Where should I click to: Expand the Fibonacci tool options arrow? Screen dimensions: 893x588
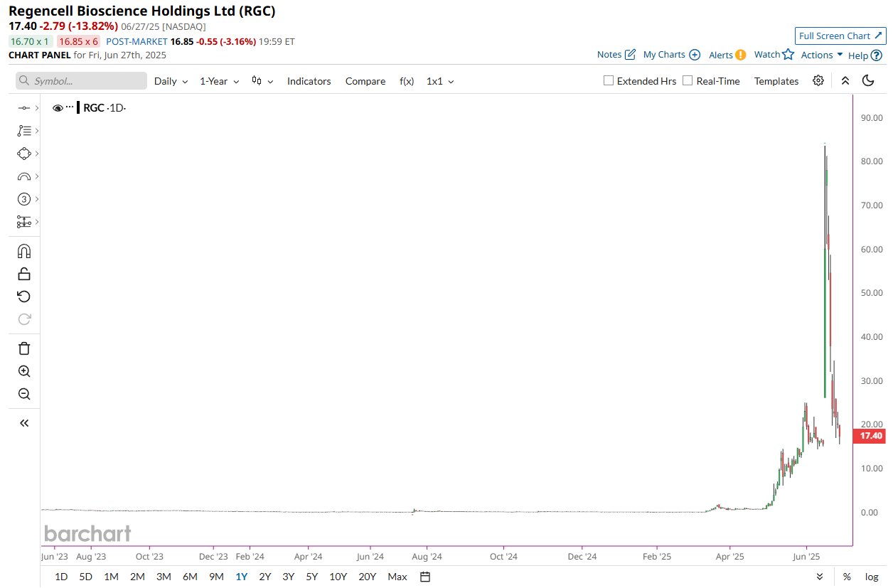tap(36, 131)
